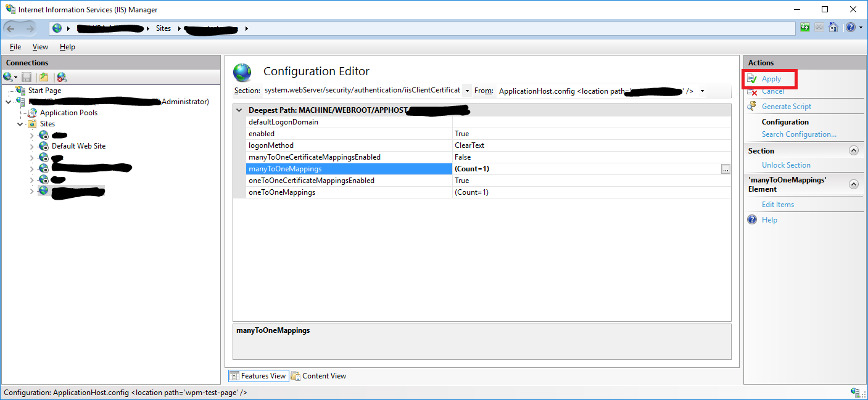This screenshot has height=400, width=868.
Task: Click the Help question mark icon in Actions
Action: [752, 219]
